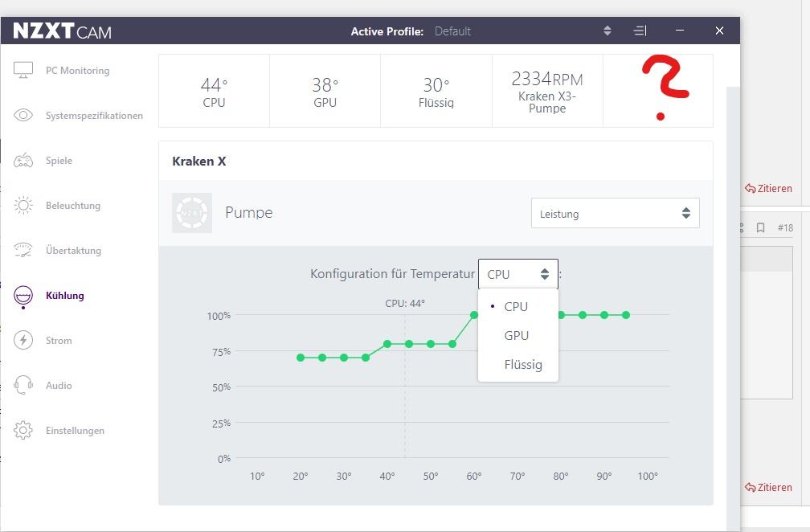This screenshot has height=532, width=810.
Task: Select the curve point at 95°
Action: (625, 315)
